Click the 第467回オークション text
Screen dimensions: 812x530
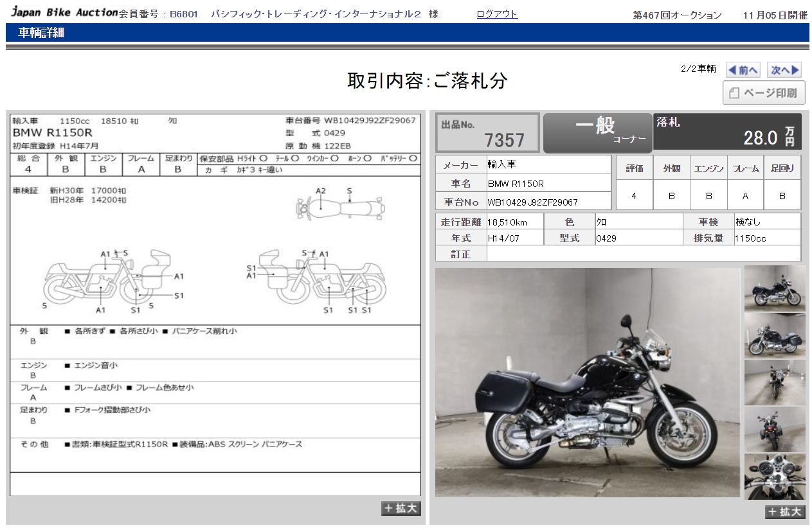click(678, 15)
